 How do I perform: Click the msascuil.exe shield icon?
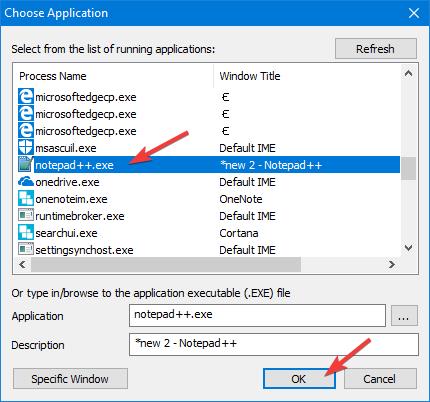point(26,148)
